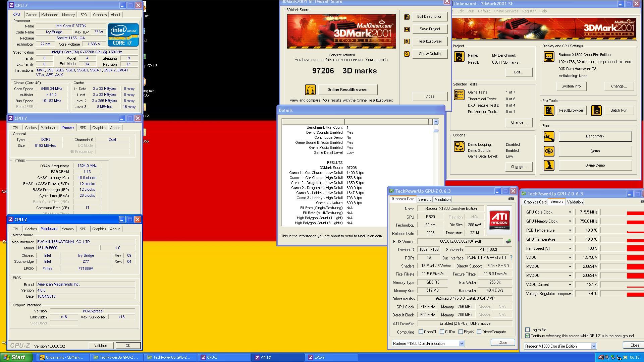
Task: Enable the Log to file checkbox
Action: [527, 330]
